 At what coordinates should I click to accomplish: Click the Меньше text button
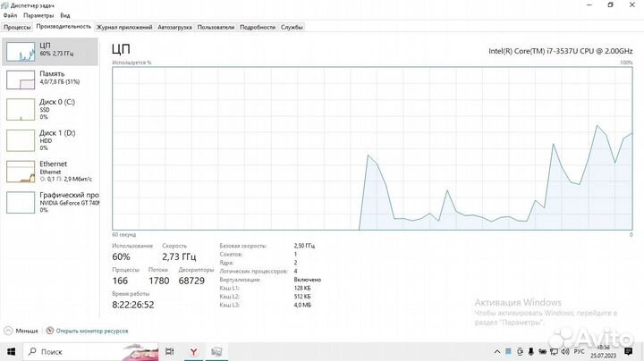coord(27,331)
